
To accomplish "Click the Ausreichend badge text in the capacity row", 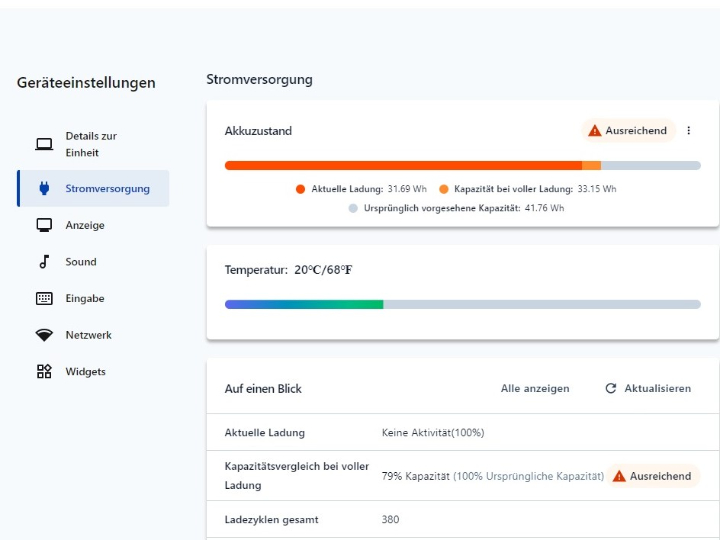I will 660,476.
